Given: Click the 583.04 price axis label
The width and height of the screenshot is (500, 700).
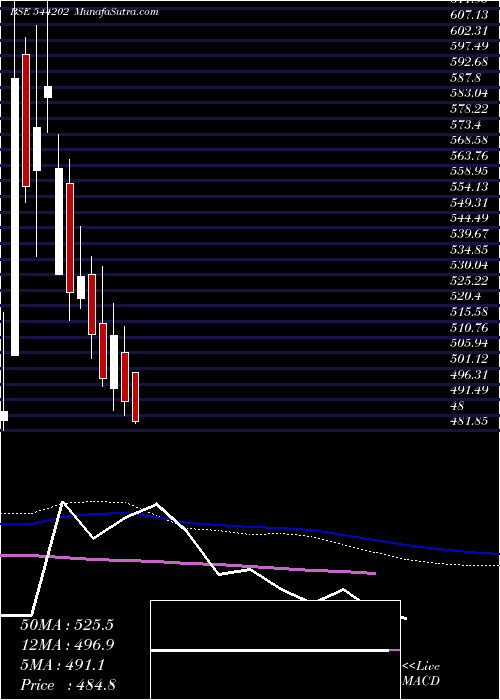Looking at the screenshot, I should pos(469,93).
